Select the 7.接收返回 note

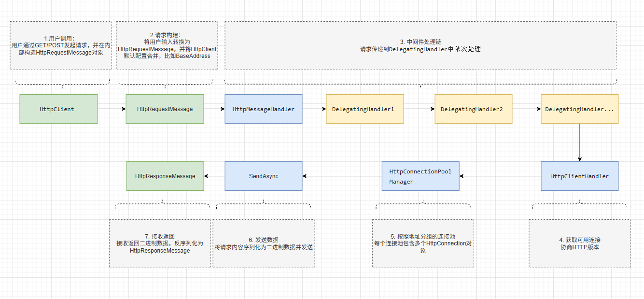160,243
